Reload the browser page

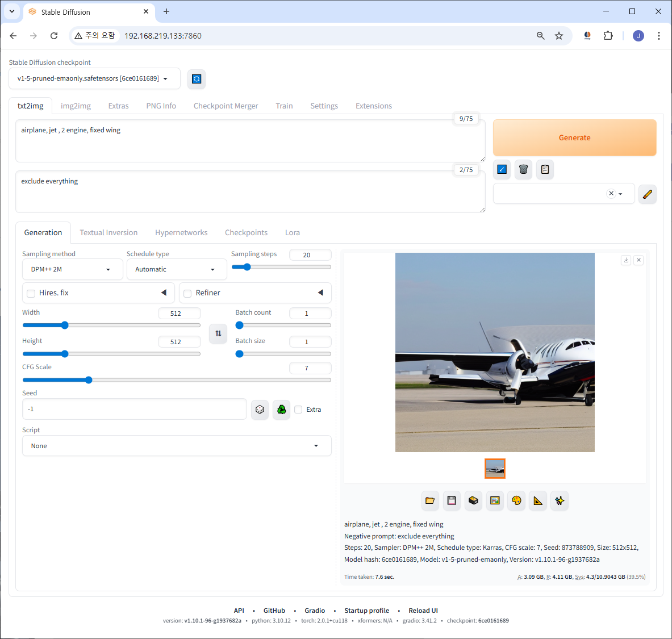(x=54, y=36)
